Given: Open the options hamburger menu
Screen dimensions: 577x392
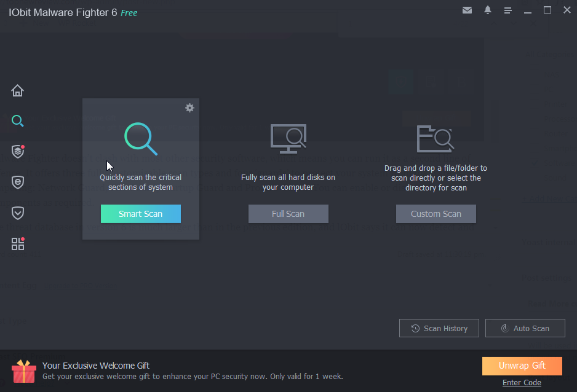Looking at the screenshot, I should [x=508, y=10].
